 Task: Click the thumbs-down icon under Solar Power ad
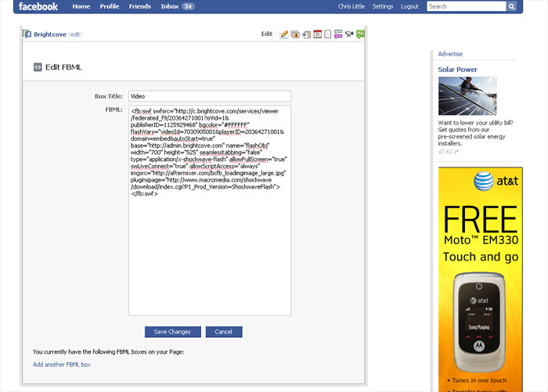tap(449, 152)
